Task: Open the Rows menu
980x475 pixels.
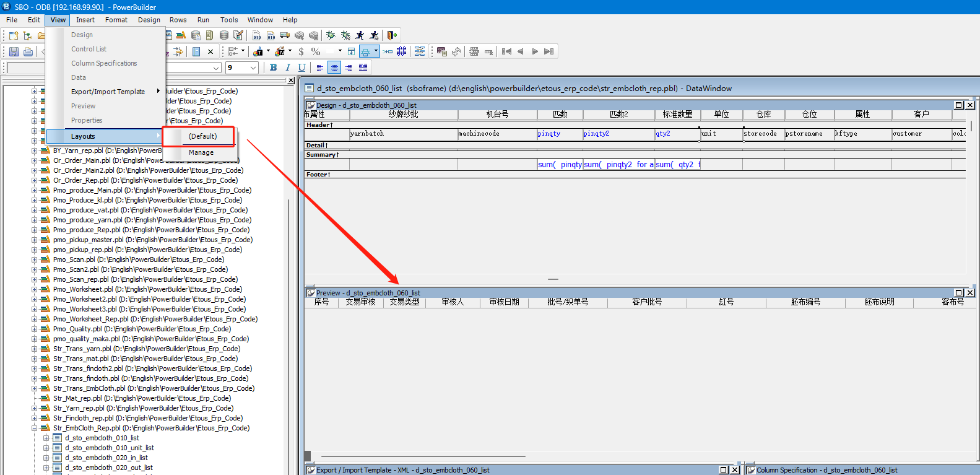Action: click(178, 20)
